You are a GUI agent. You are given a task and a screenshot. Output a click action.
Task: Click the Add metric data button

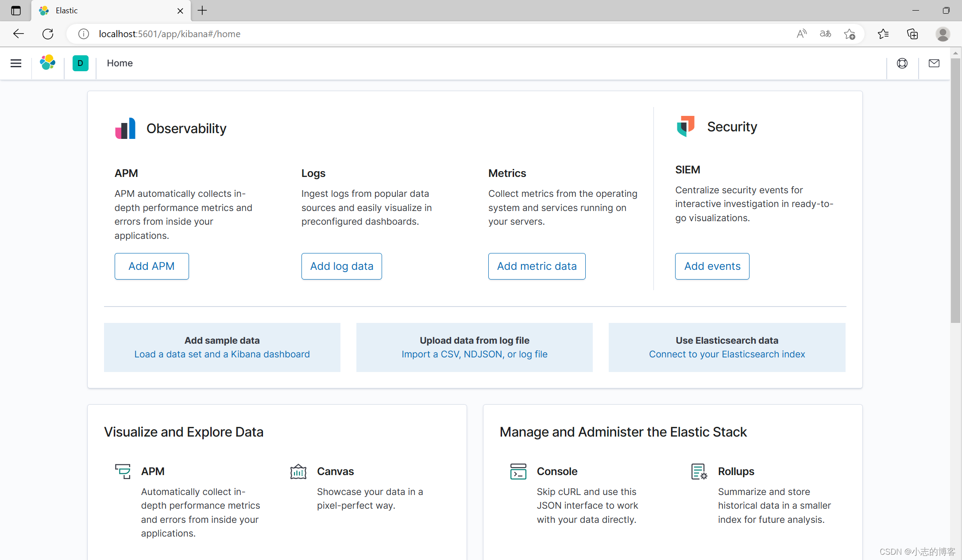point(537,266)
